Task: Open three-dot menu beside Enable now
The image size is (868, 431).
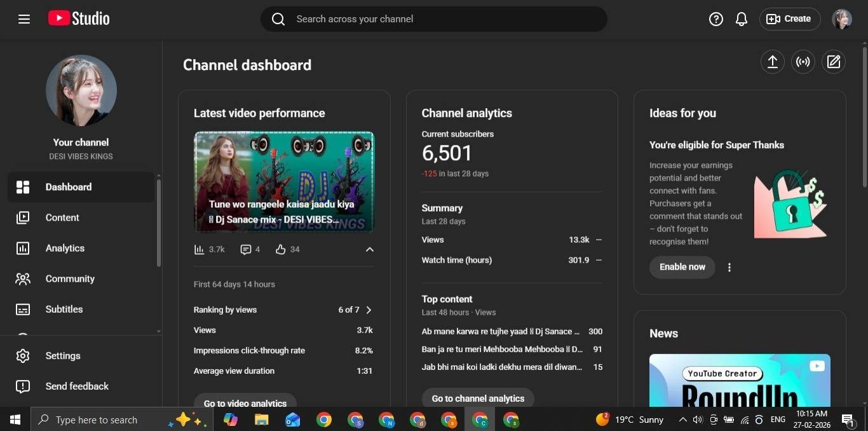Action: click(x=729, y=268)
